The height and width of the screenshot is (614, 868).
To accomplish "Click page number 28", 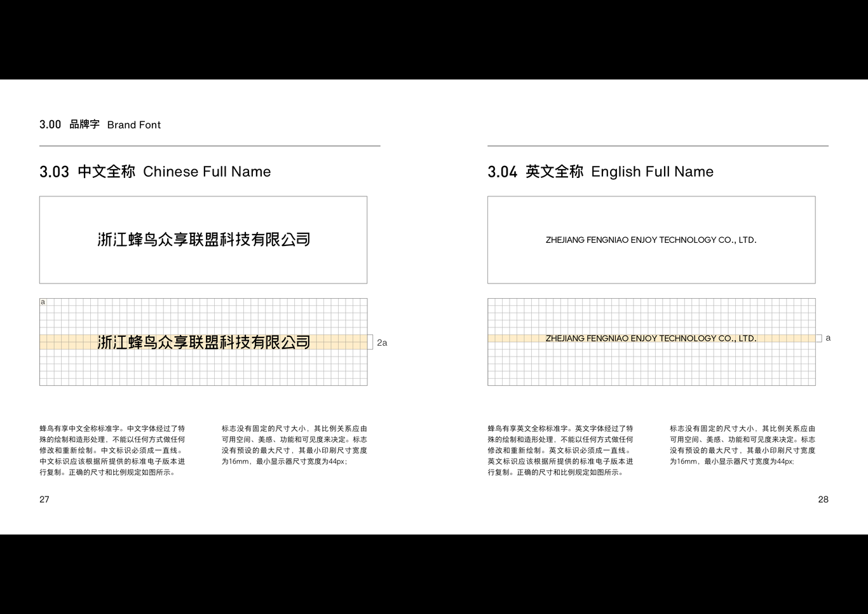I will (x=823, y=500).
